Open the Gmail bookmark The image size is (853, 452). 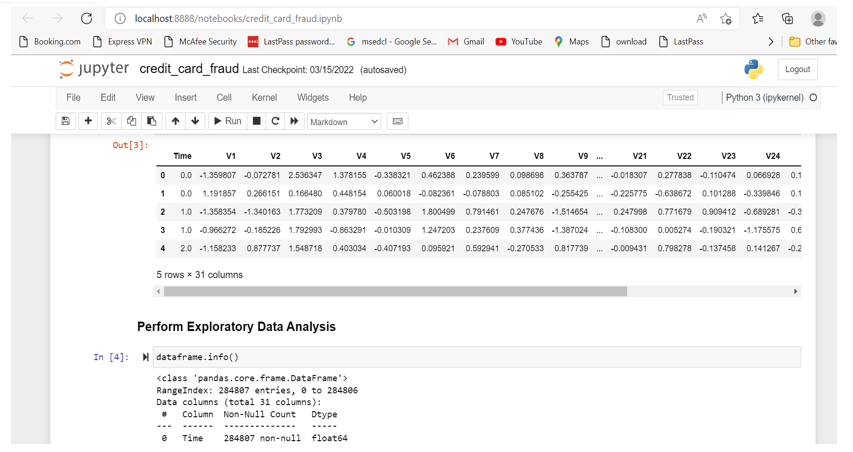tap(466, 41)
